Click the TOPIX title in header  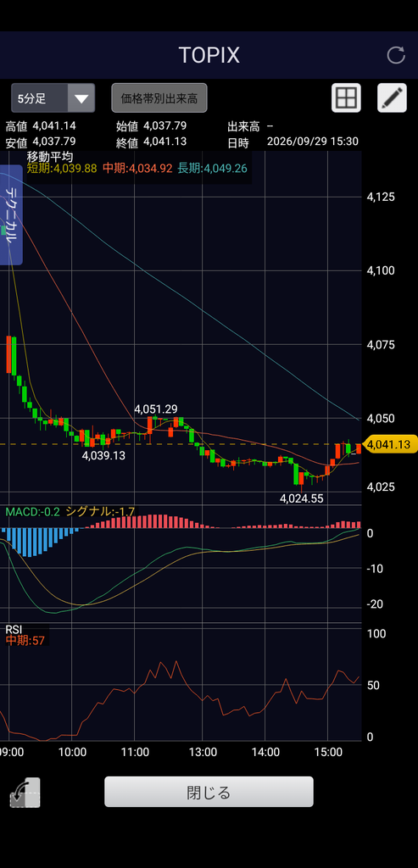click(209, 55)
